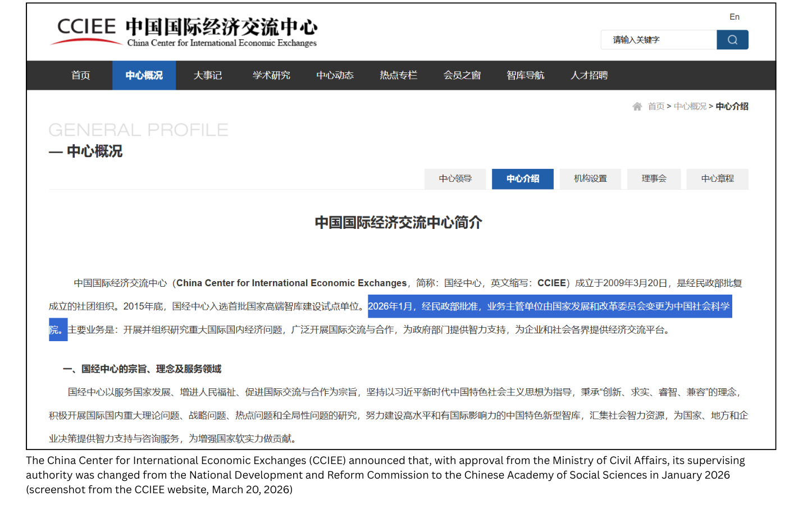Select the 中心介绍 tab
Screen dimensions: 812x505
click(522, 179)
